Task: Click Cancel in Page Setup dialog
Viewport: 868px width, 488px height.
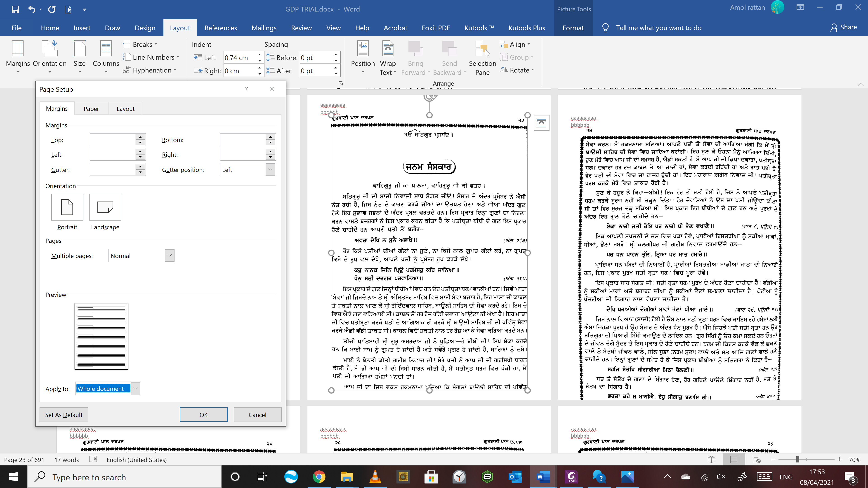Action: click(x=257, y=415)
